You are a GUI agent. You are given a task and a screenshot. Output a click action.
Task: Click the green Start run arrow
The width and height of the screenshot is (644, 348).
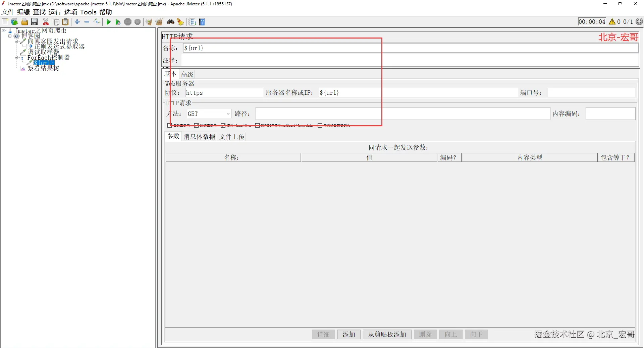click(108, 22)
